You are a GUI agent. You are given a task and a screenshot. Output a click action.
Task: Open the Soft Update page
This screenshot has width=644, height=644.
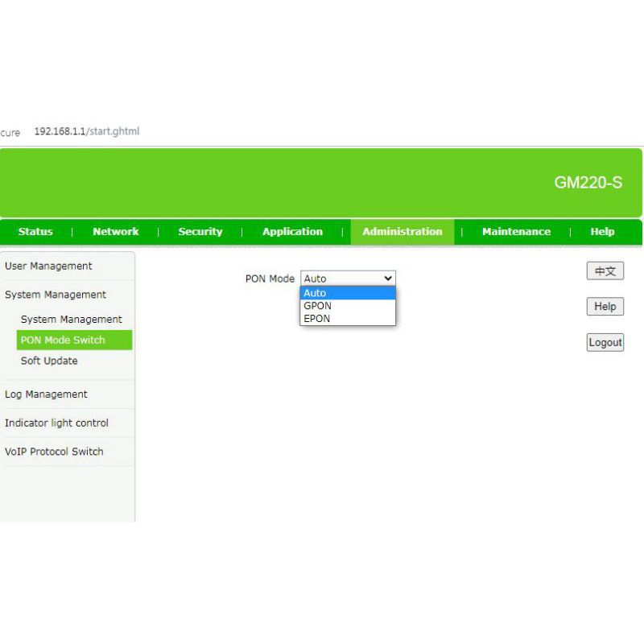49,361
